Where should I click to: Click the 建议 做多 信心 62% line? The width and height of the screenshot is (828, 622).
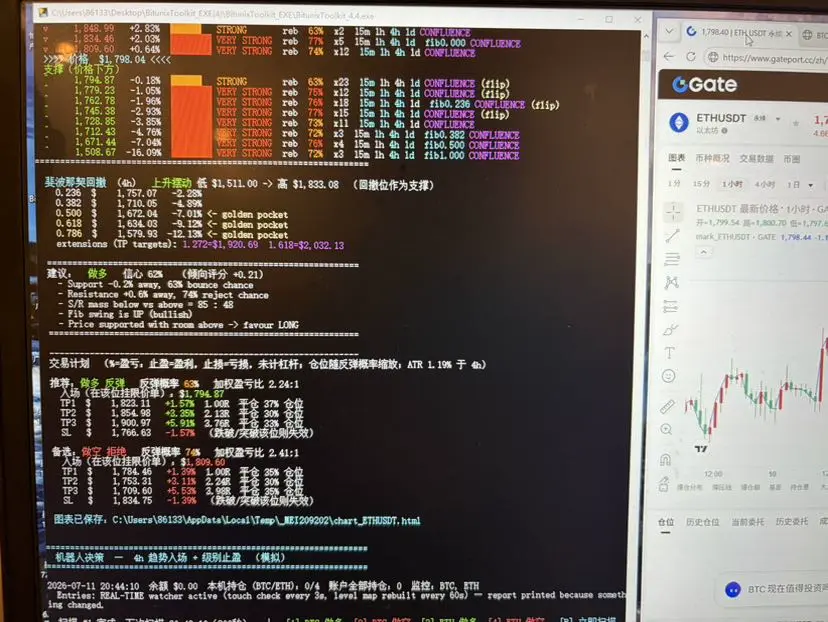[155, 274]
